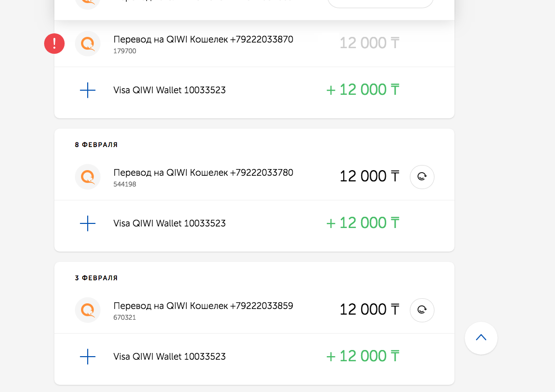Repeat payment to +79222033859

point(422,310)
